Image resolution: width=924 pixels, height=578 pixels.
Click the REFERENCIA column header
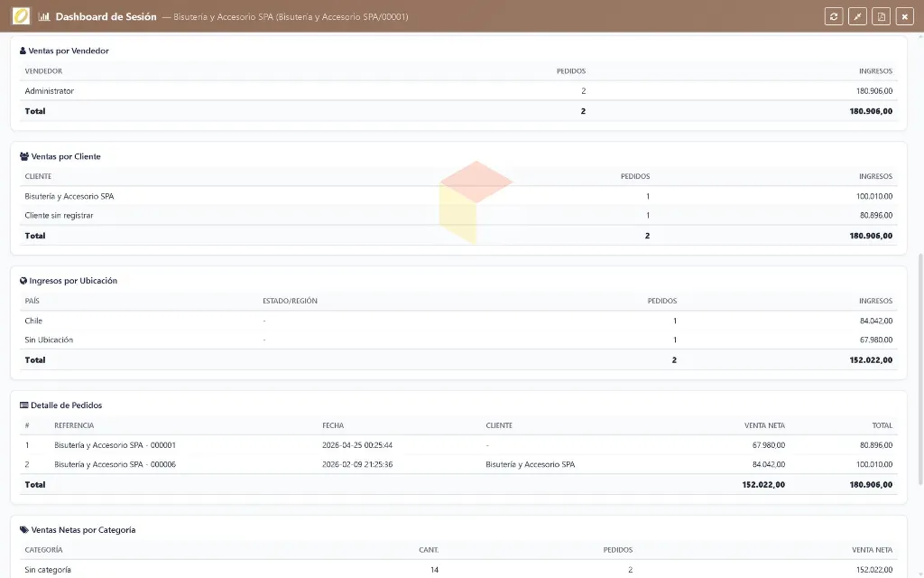[74, 425]
